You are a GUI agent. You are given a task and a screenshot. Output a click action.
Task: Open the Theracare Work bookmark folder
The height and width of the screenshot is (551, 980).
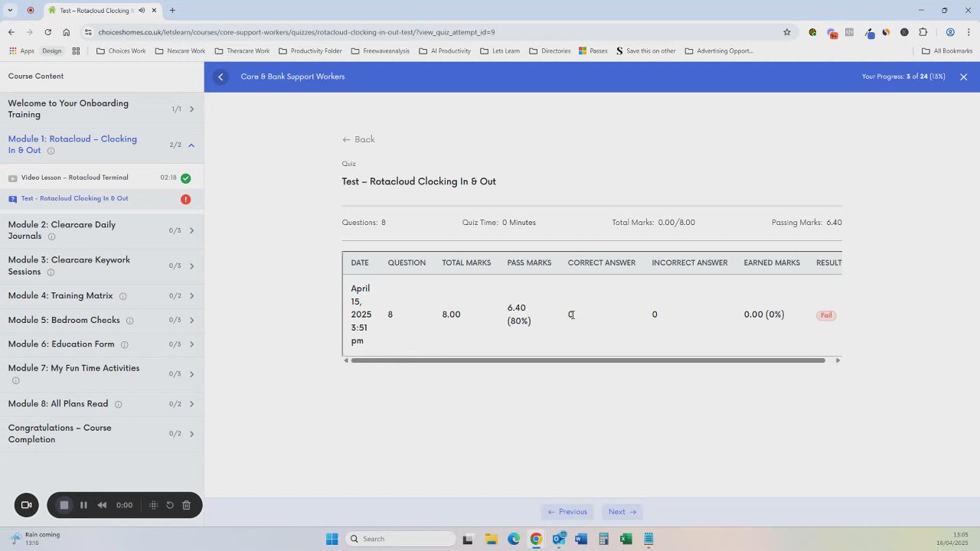click(x=242, y=51)
